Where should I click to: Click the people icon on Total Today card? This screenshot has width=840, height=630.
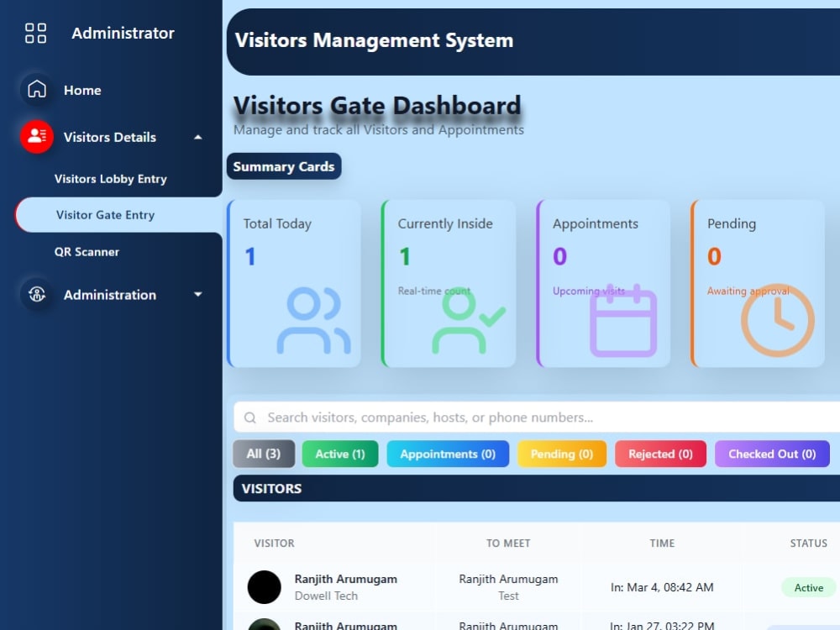pos(313,320)
